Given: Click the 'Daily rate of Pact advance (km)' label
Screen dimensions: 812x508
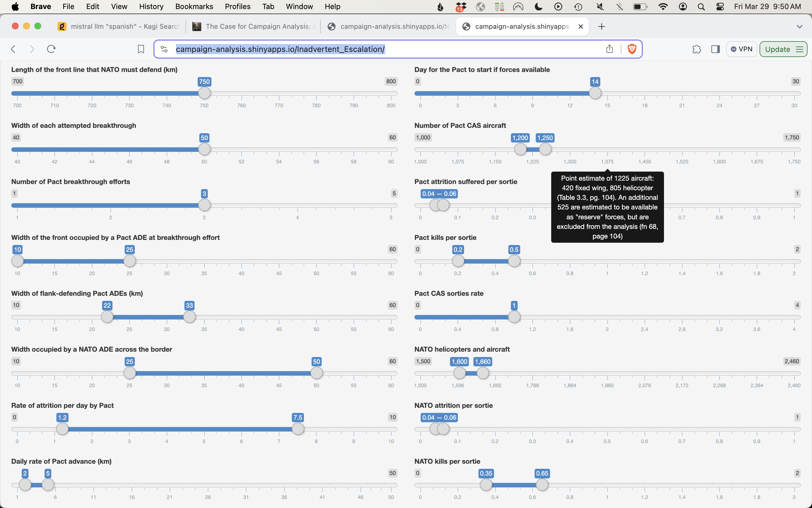Looking at the screenshot, I should [61, 461].
